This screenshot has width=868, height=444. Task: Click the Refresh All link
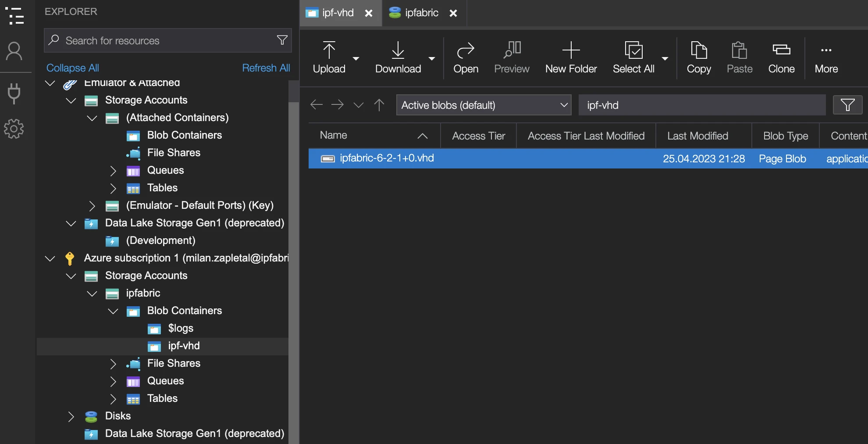tap(266, 68)
